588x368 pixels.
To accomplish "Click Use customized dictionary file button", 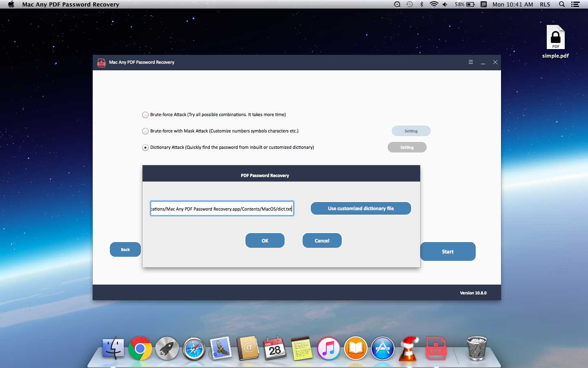I will click(361, 209).
